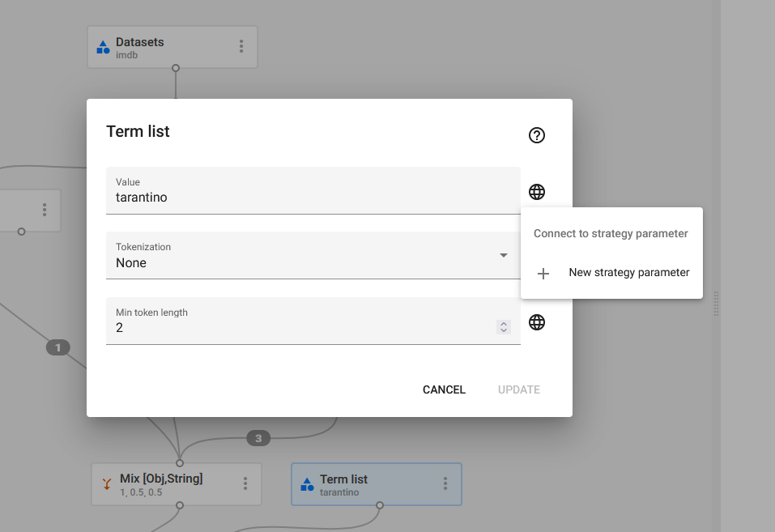The width and height of the screenshot is (775, 532).
Task: Select the Mix [Obj,String] node title
Action: coord(161,479)
